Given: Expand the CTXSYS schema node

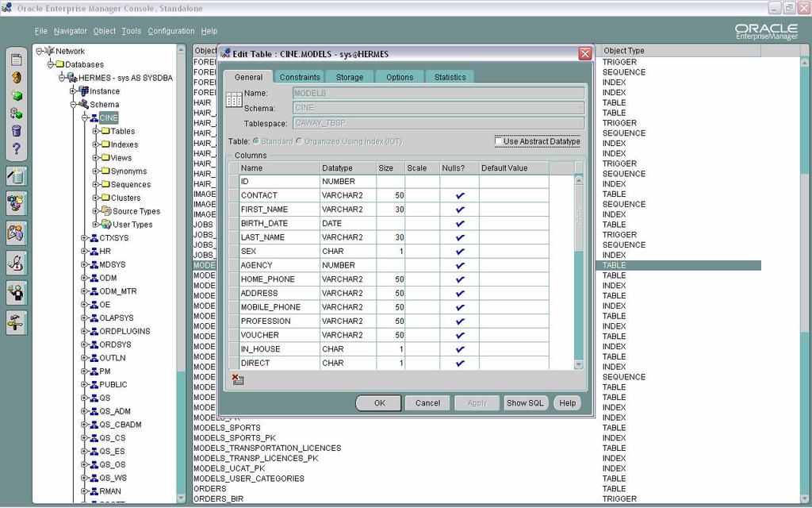Looking at the screenshot, I should pyautogui.click(x=84, y=237).
